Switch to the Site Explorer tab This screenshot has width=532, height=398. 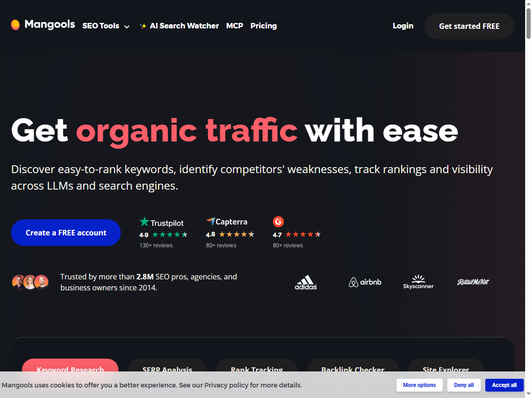point(446,365)
